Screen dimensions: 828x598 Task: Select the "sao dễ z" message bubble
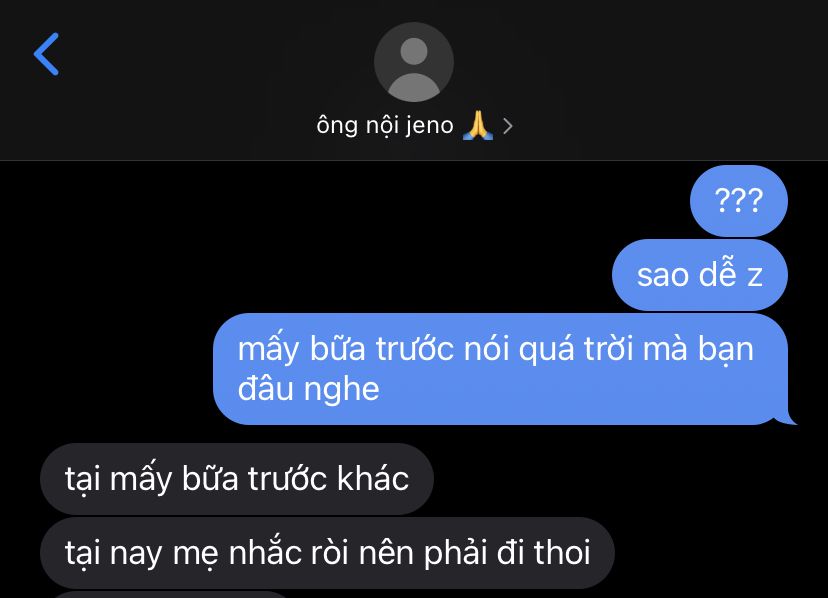(x=700, y=275)
